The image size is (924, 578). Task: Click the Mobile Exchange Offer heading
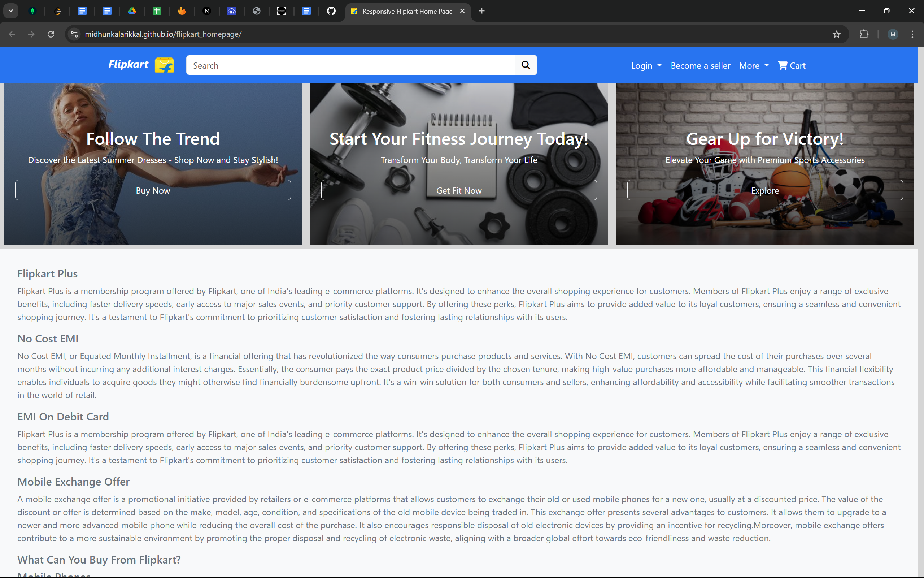(73, 482)
